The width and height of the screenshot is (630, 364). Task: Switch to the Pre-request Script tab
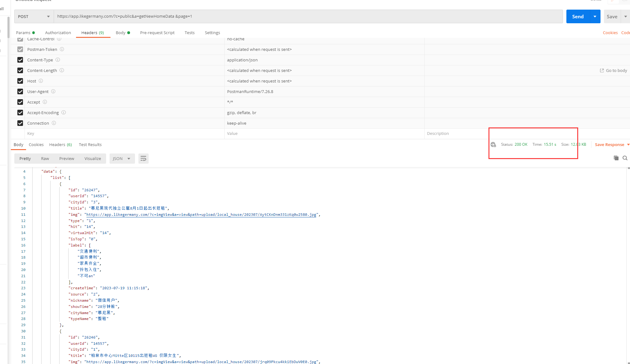(x=157, y=33)
